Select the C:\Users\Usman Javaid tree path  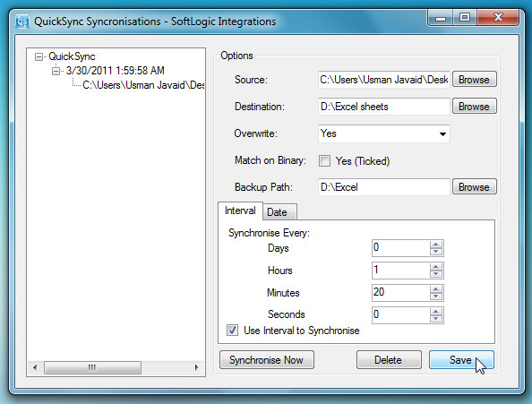pos(143,85)
